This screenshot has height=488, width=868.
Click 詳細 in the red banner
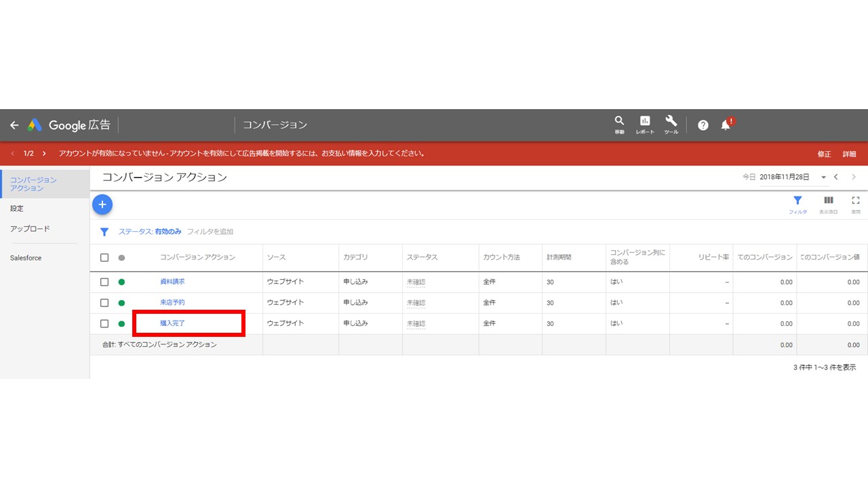pos(850,154)
